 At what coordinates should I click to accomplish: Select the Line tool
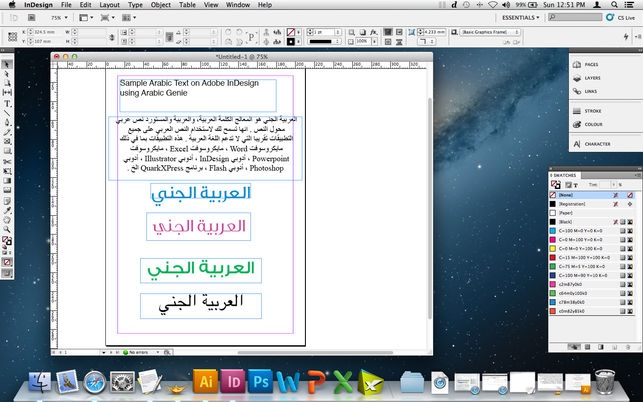[7, 113]
